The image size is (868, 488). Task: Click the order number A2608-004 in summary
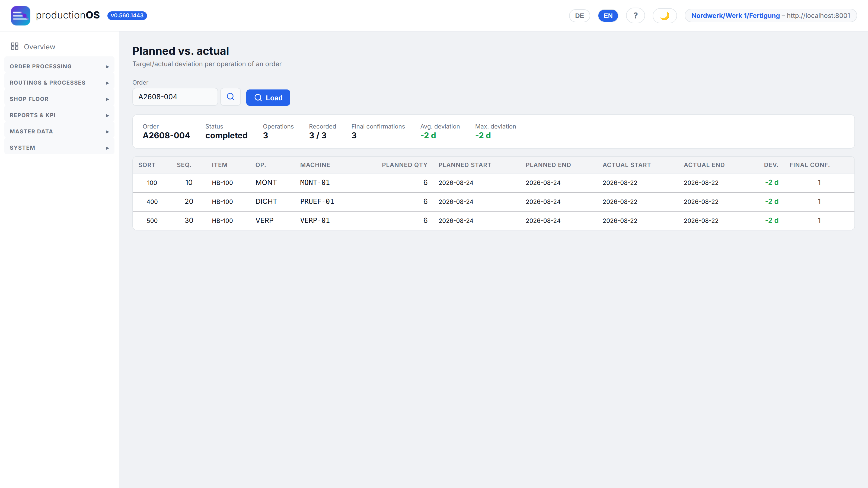(166, 135)
